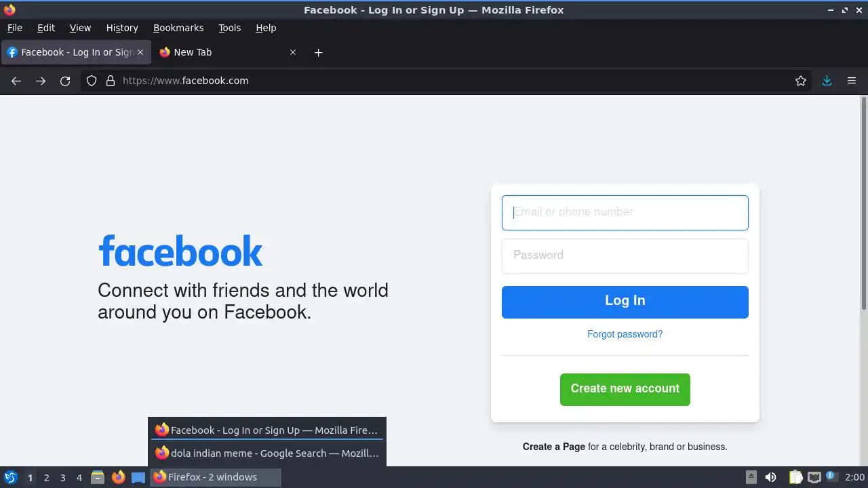Switch to the New Tab tab
This screenshot has height=488, width=868.
pyautogui.click(x=229, y=52)
